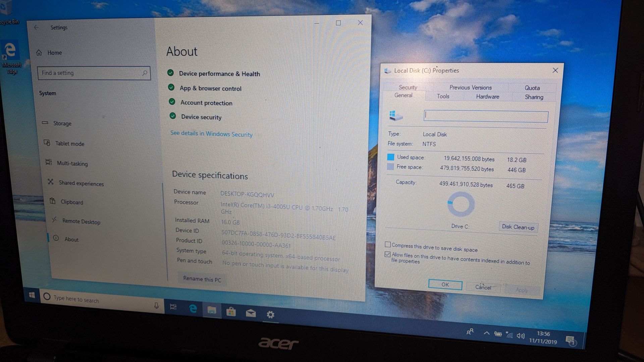Open Previous Versions tab in Properties
The width and height of the screenshot is (644, 362).
pos(470,87)
